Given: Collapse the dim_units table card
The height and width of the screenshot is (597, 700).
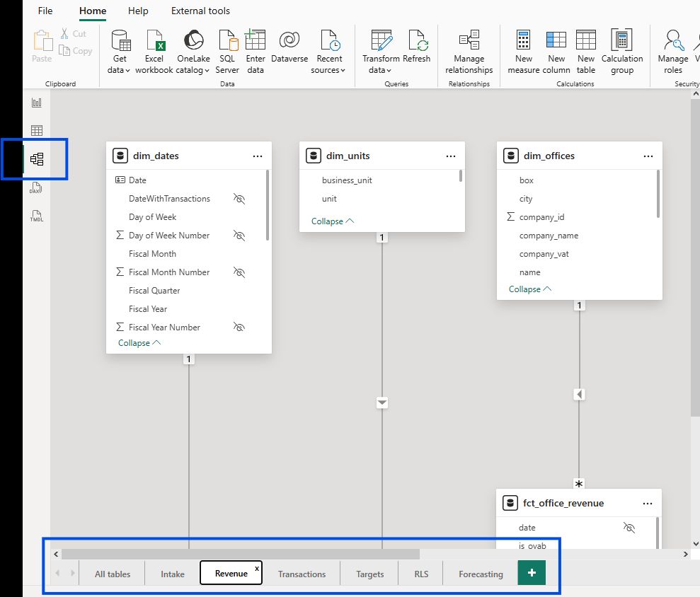Looking at the screenshot, I should point(333,221).
